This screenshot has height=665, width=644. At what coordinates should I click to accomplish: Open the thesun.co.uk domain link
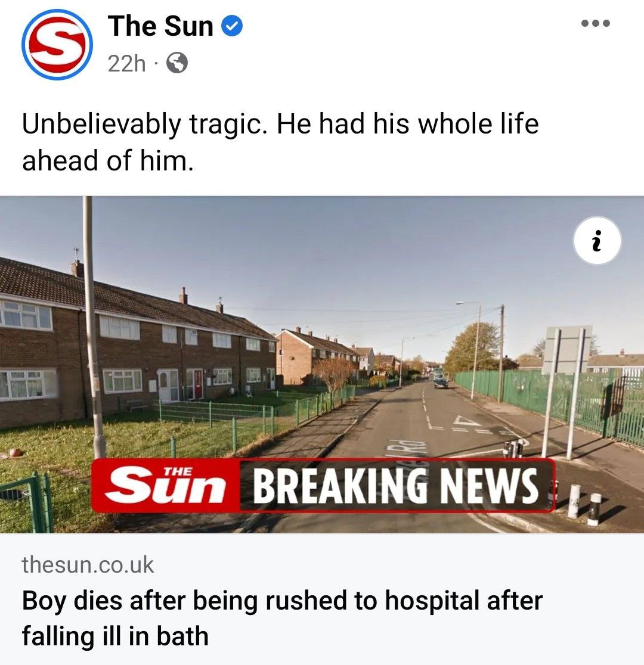tap(88, 565)
